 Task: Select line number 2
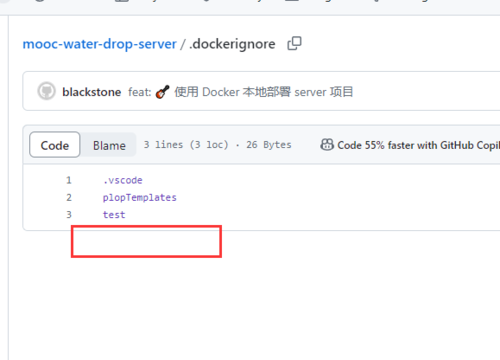point(69,198)
